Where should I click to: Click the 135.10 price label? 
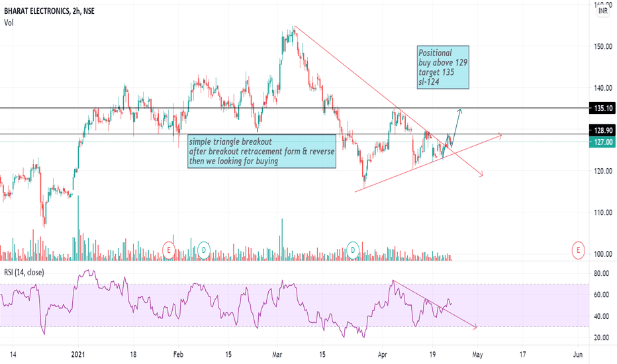(603, 109)
